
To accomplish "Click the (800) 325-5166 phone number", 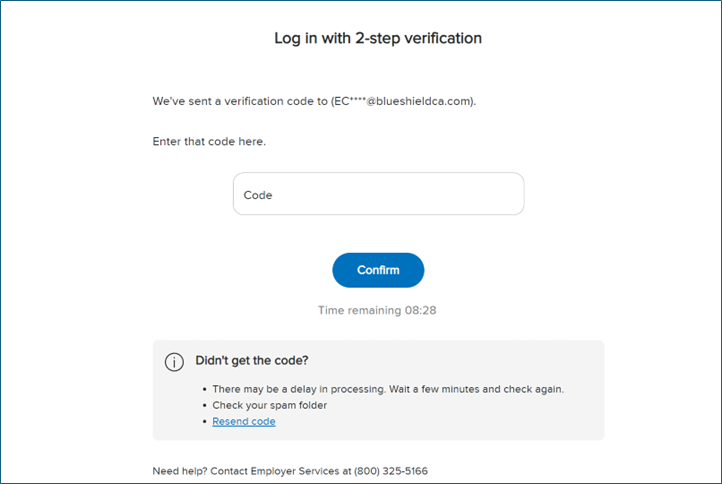I will [396, 471].
